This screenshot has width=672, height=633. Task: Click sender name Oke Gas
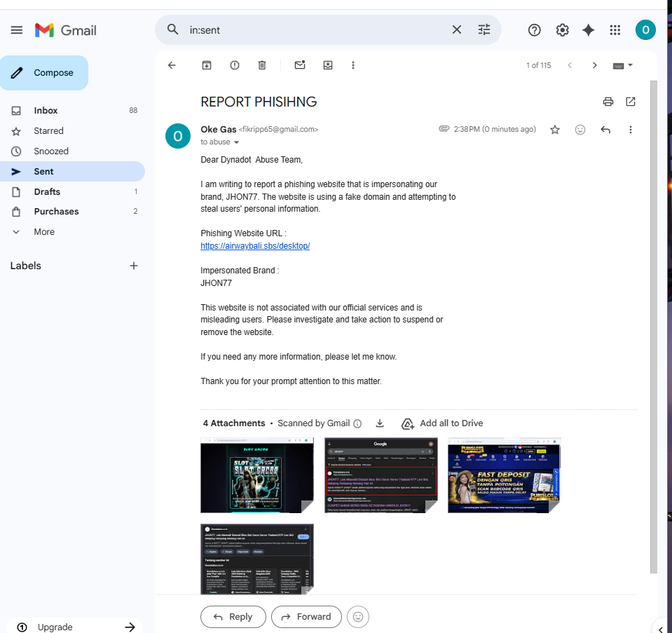click(x=219, y=129)
